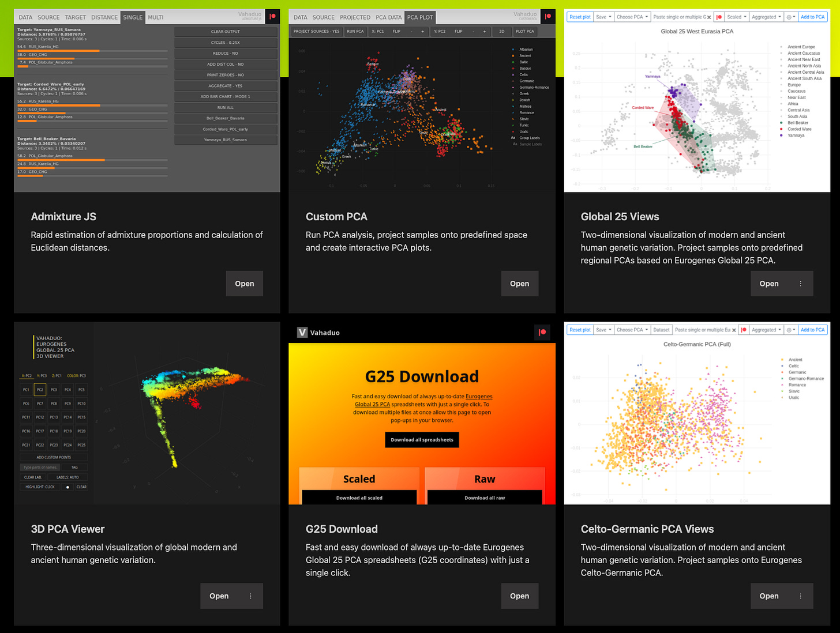Switch to TARGET tab in Admixture JS
This screenshot has height=633, width=840.
tap(76, 17)
